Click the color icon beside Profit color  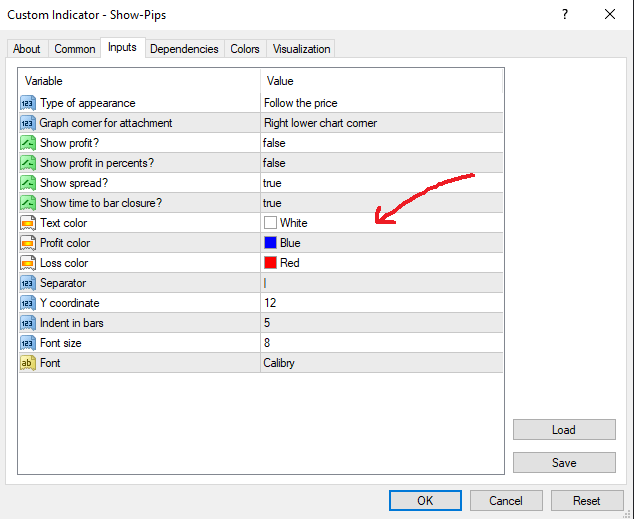[x=28, y=243]
